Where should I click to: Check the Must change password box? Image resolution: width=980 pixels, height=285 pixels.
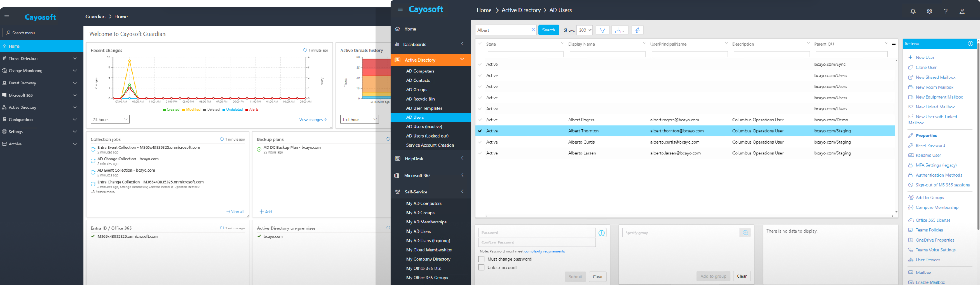pyautogui.click(x=481, y=259)
